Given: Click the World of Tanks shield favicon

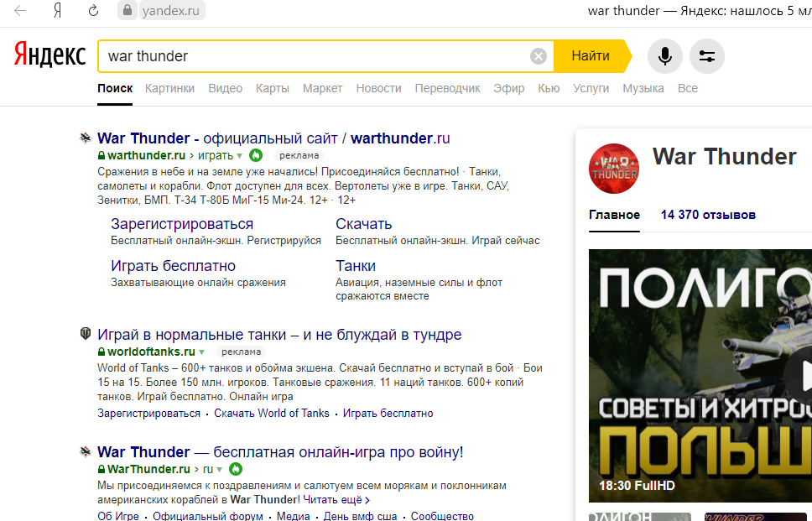Looking at the screenshot, I should pyautogui.click(x=86, y=334).
